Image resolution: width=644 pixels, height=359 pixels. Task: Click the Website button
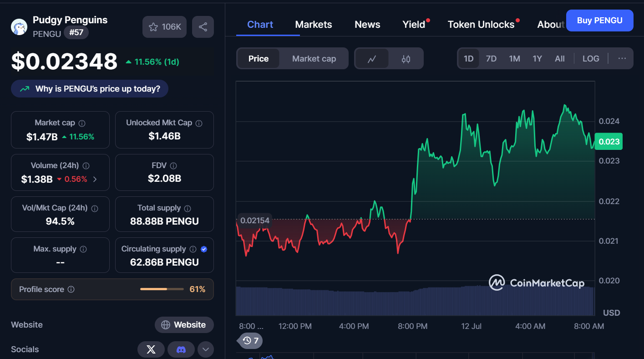point(184,325)
